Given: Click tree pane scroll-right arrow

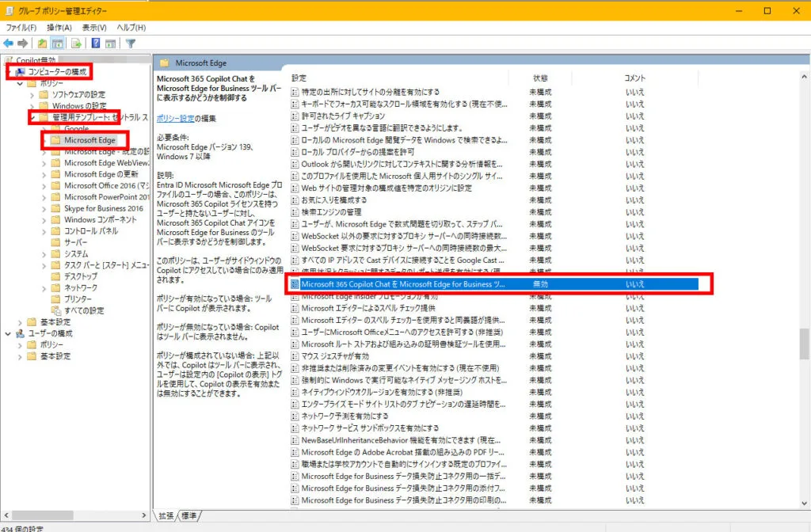Looking at the screenshot, I should pos(144,515).
